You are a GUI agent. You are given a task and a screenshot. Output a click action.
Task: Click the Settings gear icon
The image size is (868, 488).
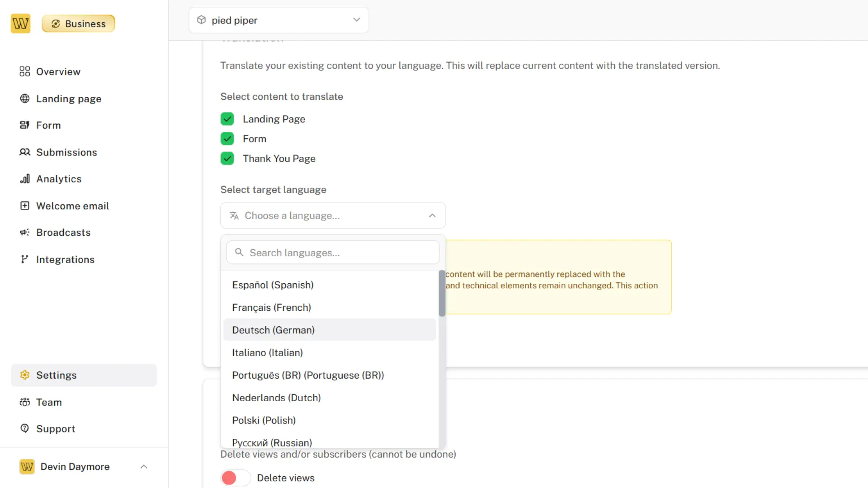(24, 375)
